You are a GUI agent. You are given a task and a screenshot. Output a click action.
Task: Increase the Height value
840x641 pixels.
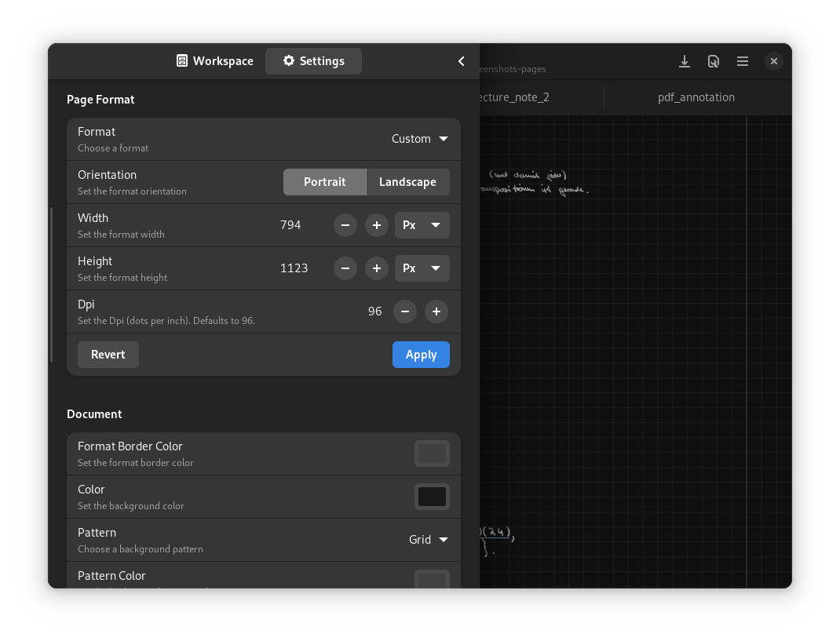(x=377, y=268)
